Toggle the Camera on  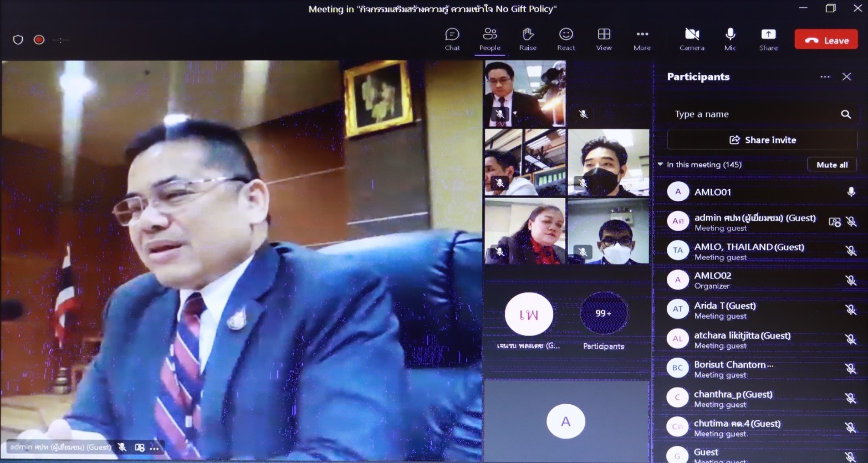(x=692, y=39)
